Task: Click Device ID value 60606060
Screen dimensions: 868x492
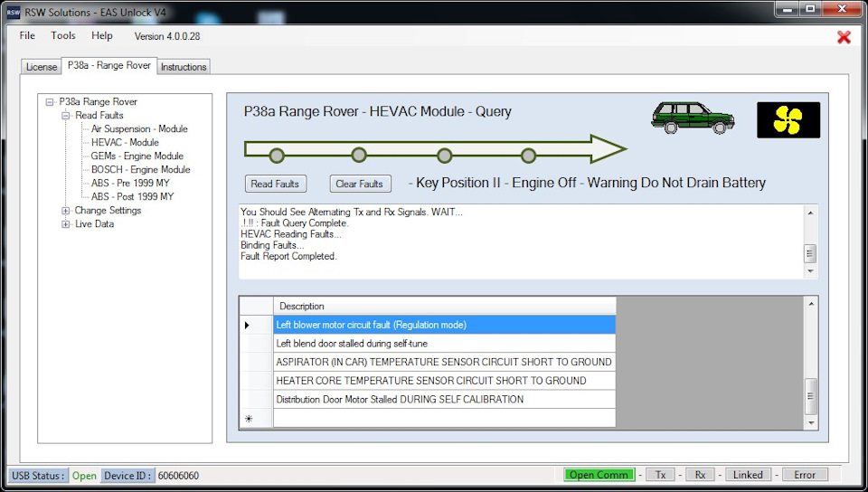Action: (x=178, y=476)
